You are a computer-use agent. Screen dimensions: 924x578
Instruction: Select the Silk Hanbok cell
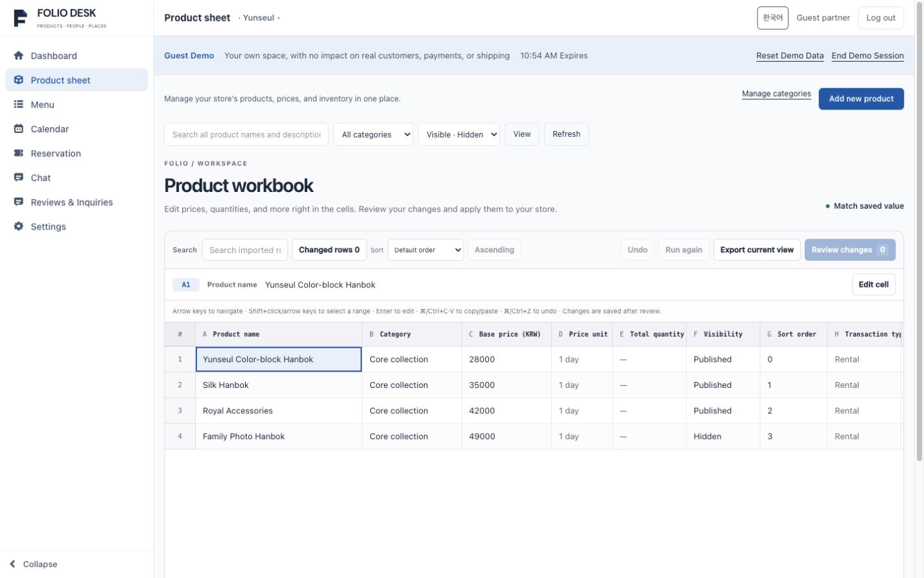click(279, 385)
